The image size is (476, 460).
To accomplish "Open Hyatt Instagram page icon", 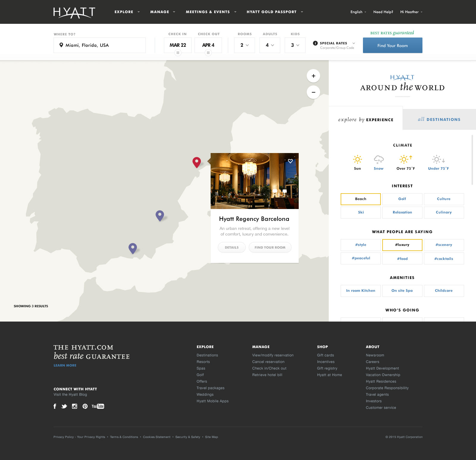I will 75,406.
